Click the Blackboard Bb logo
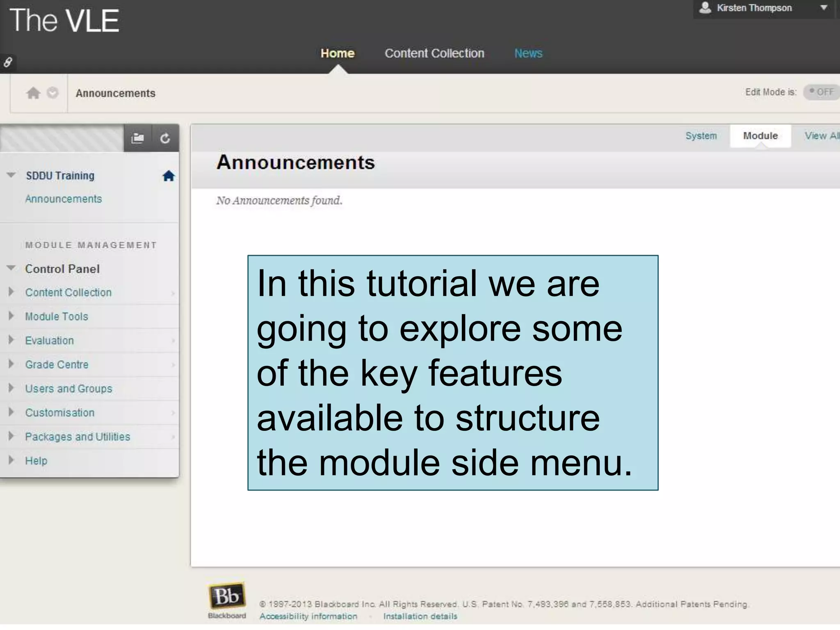Image resolution: width=840 pixels, height=630 pixels. 227,596
